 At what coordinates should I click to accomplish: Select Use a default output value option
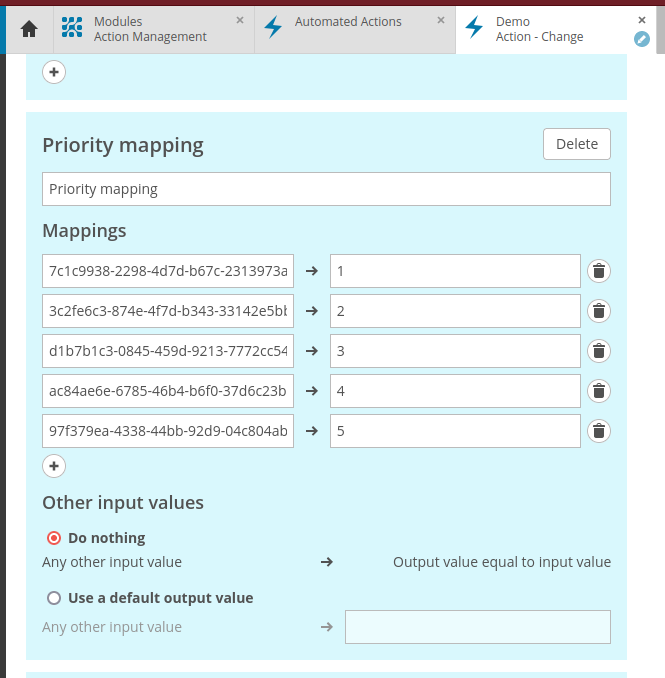[x=54, y=598]
